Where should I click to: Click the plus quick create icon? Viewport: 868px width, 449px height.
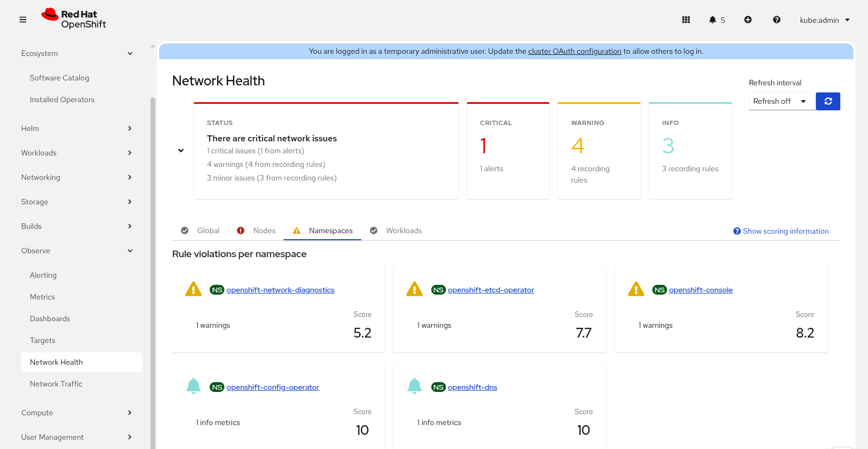pos(748,20)
